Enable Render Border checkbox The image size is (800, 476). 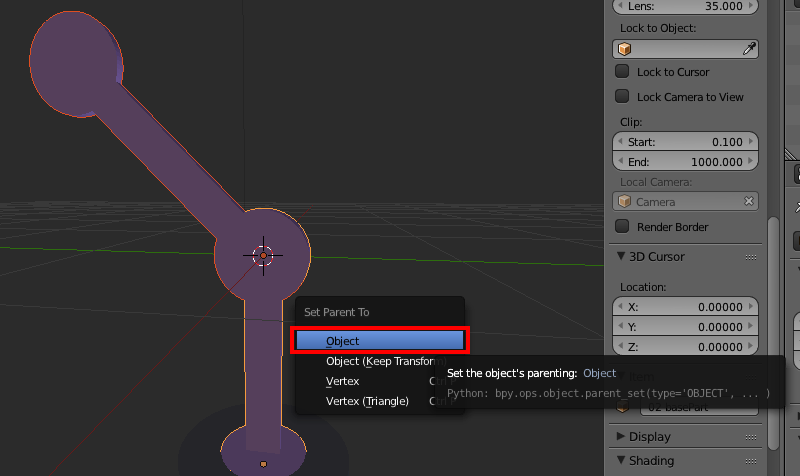(622, 226)
